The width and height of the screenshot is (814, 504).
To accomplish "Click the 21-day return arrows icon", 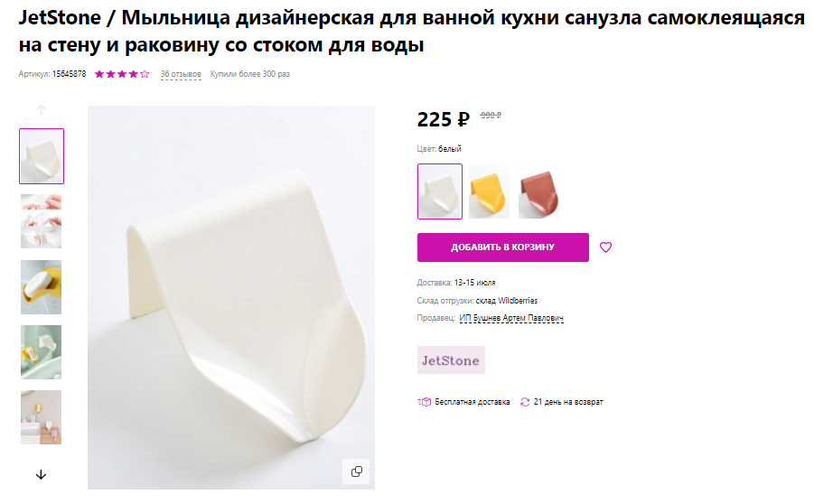I will pyautogui.click(x=525, y=402).
